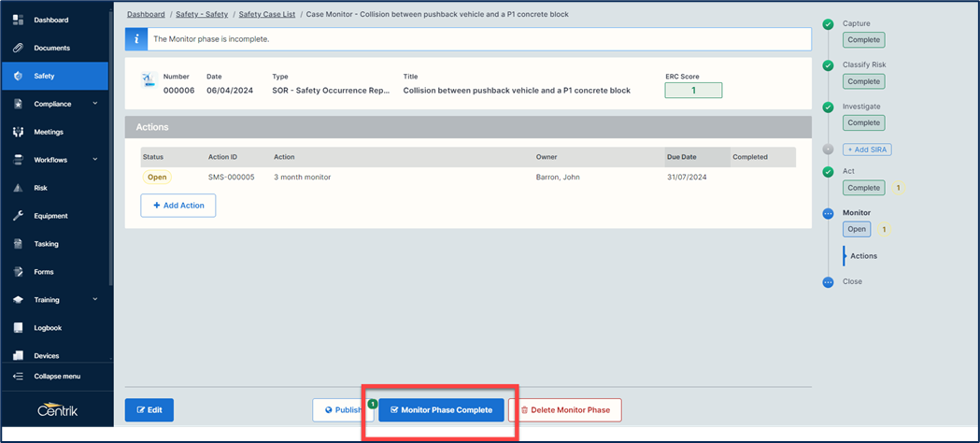Click the Add SIRA step button

pyautogui.click(x=866, y=150)
